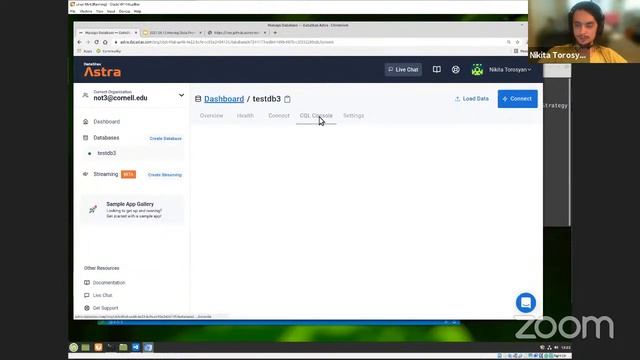The height and width of the screenshot is (360, 640).
Task: Click the green alien user avatar
Action: tap(477, 70)
